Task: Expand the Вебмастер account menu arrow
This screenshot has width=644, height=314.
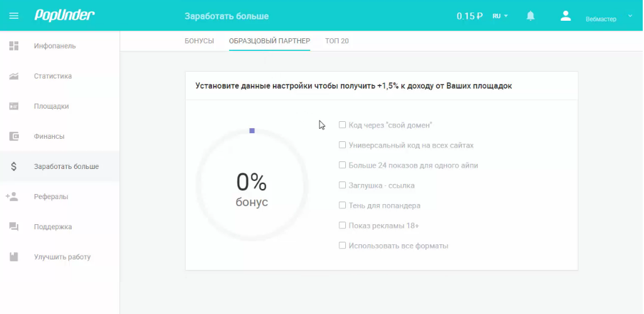Action: (631, 16)
